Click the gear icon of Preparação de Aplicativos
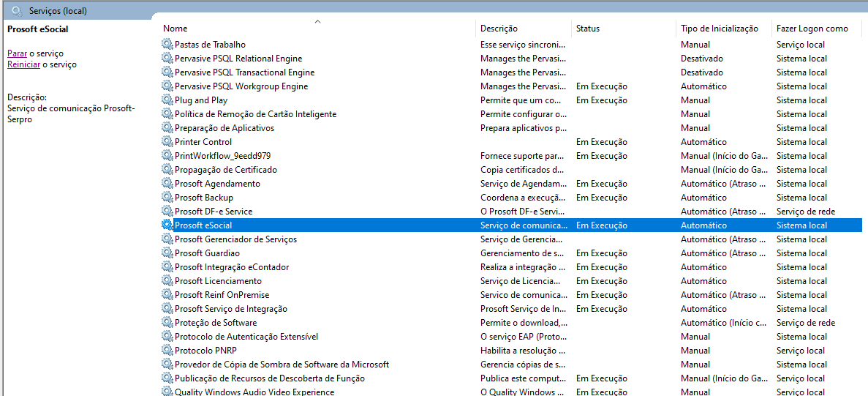The image size is (868, 396). coord(167,127)
